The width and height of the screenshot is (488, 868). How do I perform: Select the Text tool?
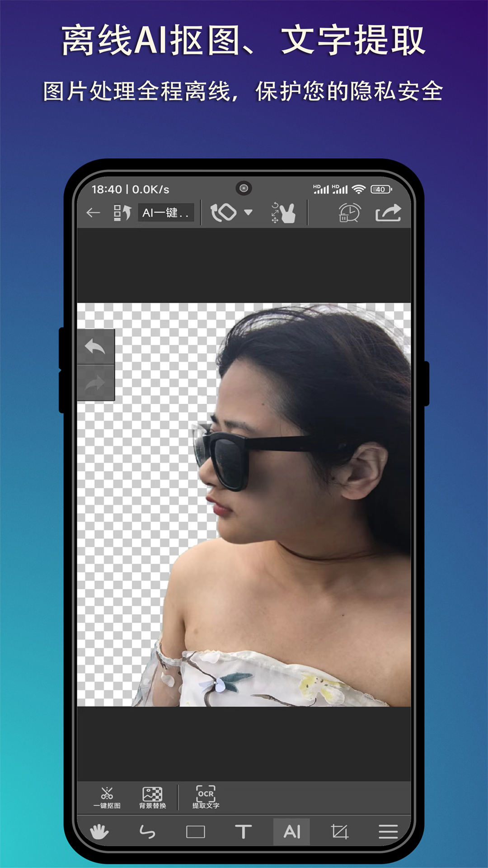pyautogui.click(x=243, y=832)
